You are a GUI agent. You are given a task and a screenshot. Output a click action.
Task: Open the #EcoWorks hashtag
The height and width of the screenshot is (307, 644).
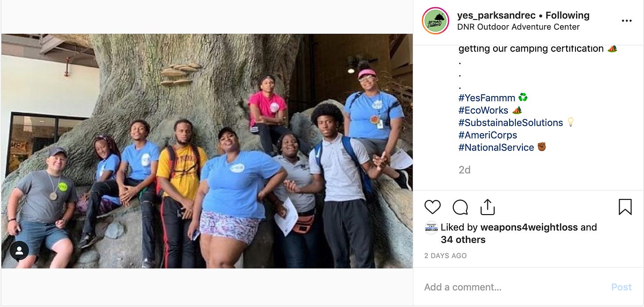coord(483,110)
